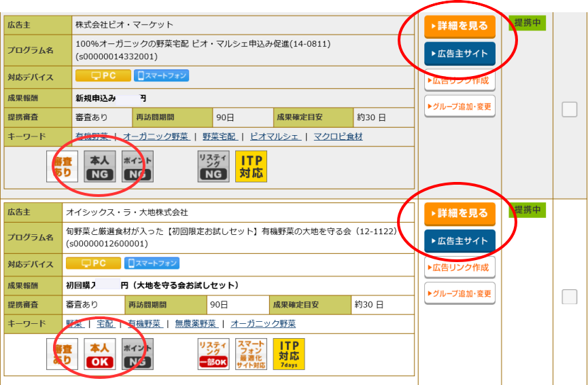Image resolution: width=588 pixels, height=385 pixels.
Task: Follow オーガニック野菜 keyword in オイシックス row
Action: (x=263, y=324)
